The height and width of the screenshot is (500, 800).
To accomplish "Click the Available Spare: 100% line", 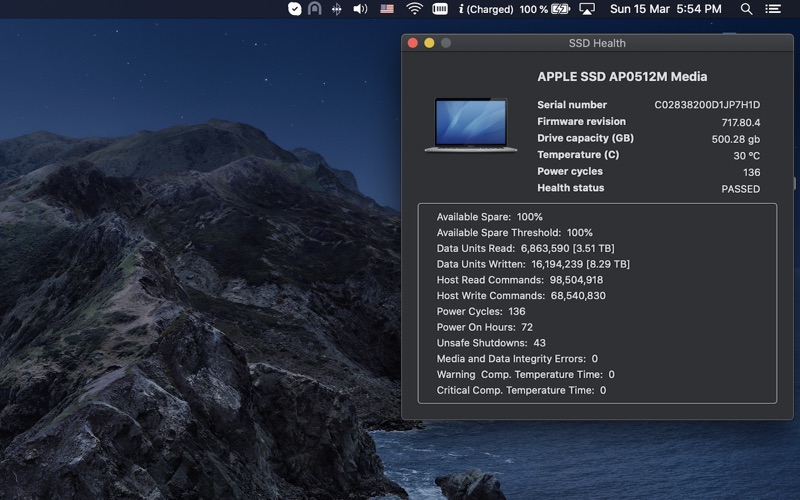I will [489, 217].
